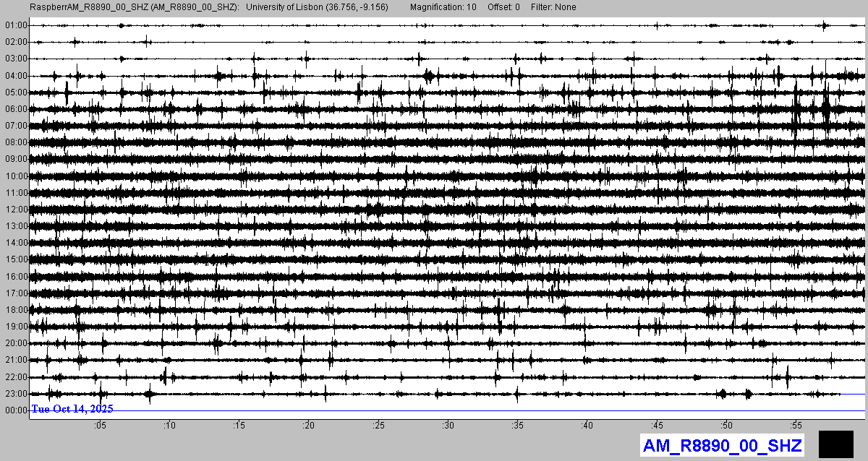868x461 pixels.
Task: Select the 19:00 hour label
Action: click(x=16, y=327)
